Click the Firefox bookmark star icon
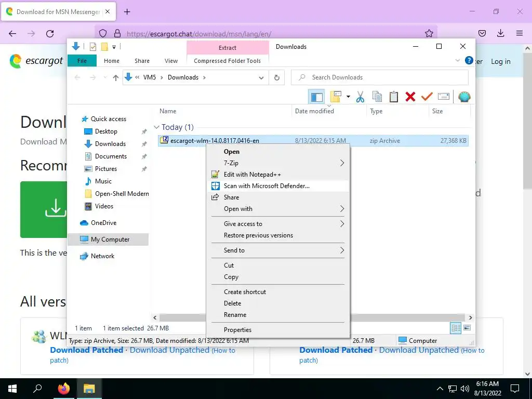Viewport: 532px width, 399px height. [429, 33]
